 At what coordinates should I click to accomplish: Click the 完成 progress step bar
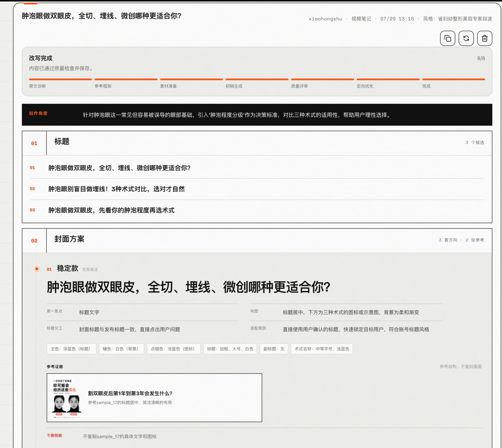(x=453, y=79)
